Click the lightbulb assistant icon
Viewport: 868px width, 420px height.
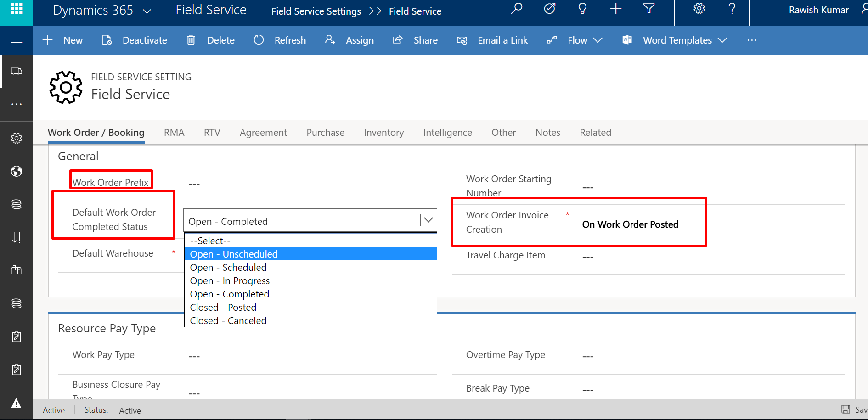(x=582, y=9)
